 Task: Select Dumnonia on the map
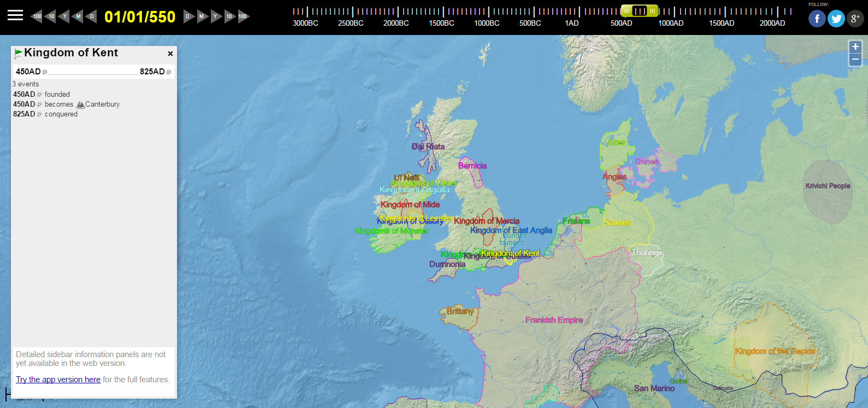447,264
